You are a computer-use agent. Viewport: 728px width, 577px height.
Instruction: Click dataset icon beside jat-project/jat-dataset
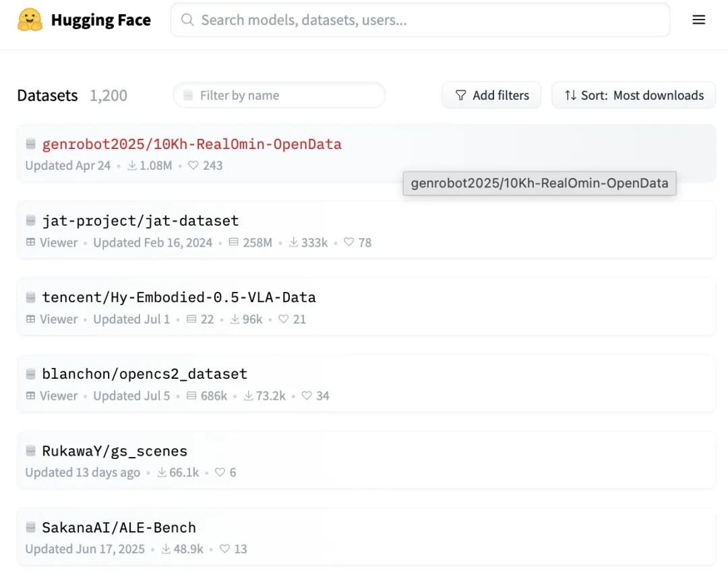pos(30,220)
